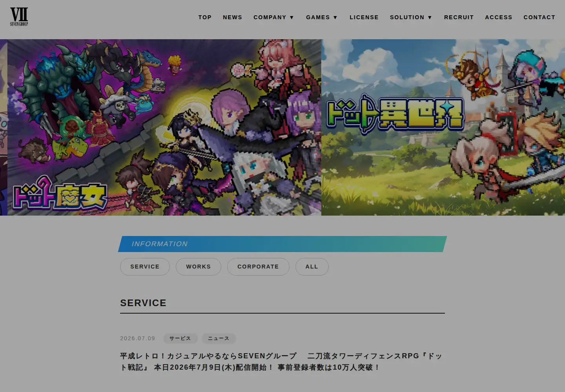565x392 pixels.
Task: Select the ニュース tag
Action: pyautogui.click(x=219, y=338)
